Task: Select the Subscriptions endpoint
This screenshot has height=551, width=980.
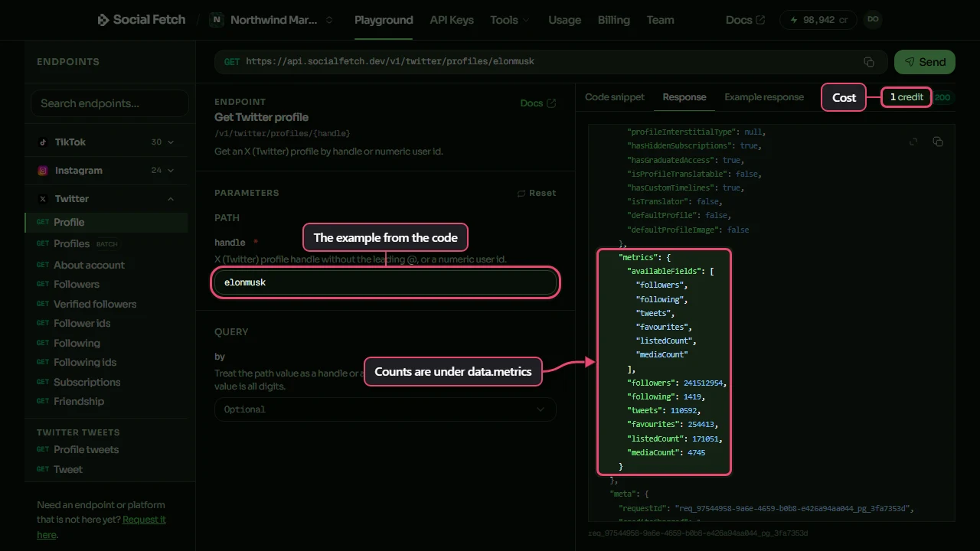Action: (x=106, y=382)
